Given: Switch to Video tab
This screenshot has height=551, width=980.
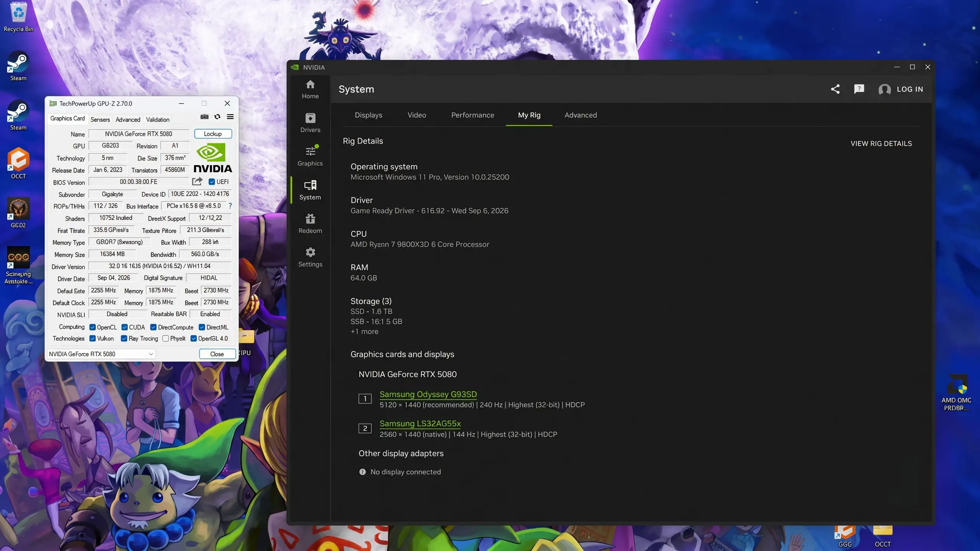Looking at the screenshot, I should tap(416, 115).
